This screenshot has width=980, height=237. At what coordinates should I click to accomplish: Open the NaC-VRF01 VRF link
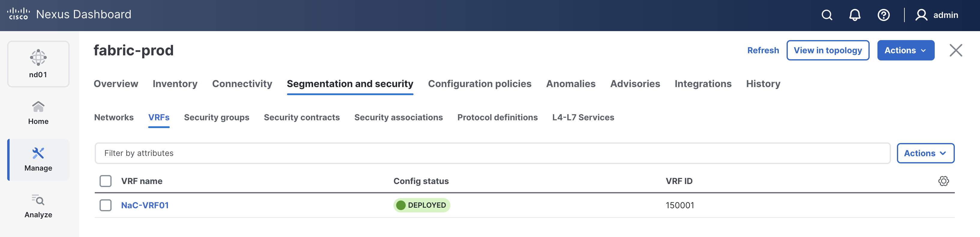point(145,206)
